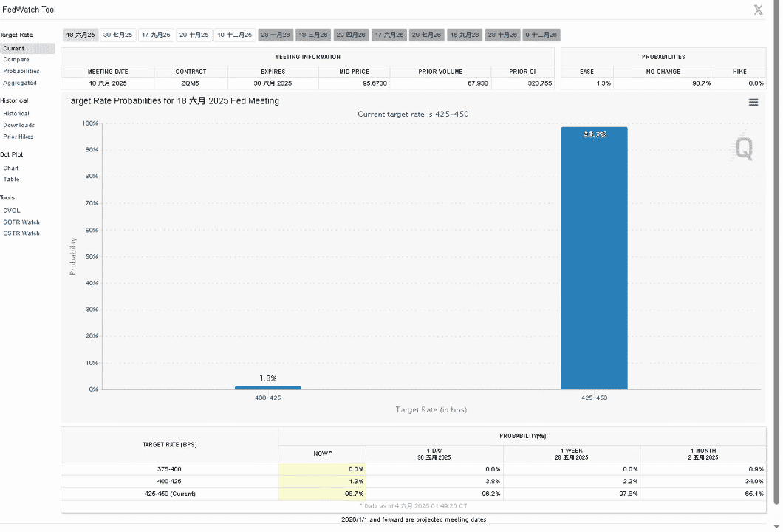Open Compare under Target Rate
Image resolution: width=783 pixels, height=532 pixels.
pyautogui.click(x=16, y=59)
